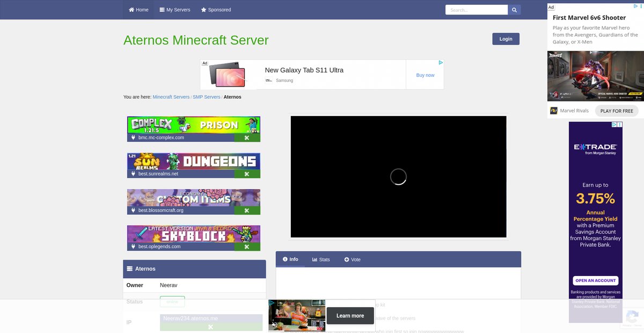Click the AdChoices icon on bottom video ad
Image resolution: width=644 pixels, height=333 pixels.
[272, 303]
